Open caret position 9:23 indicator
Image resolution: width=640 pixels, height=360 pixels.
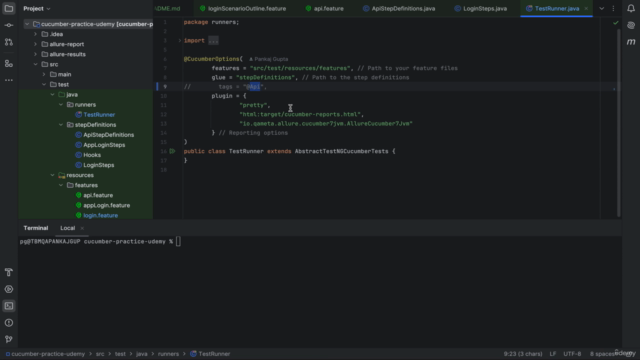click(x=522, y=354)
